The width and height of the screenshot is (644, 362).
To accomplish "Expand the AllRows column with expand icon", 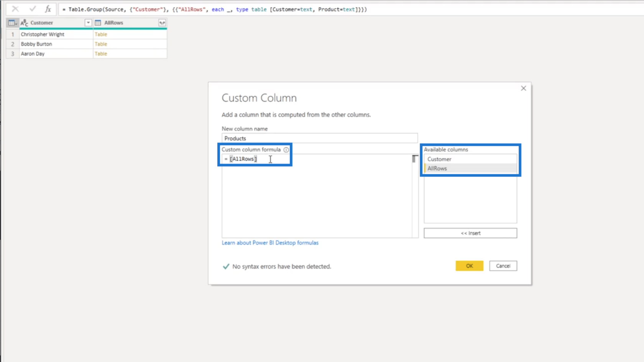I will coord(162,23).
